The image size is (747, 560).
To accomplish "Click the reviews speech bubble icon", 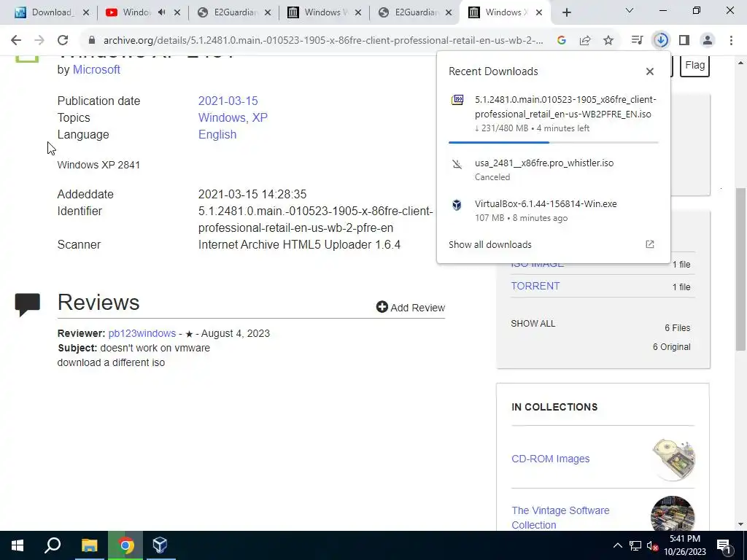I will click(28, 305).
